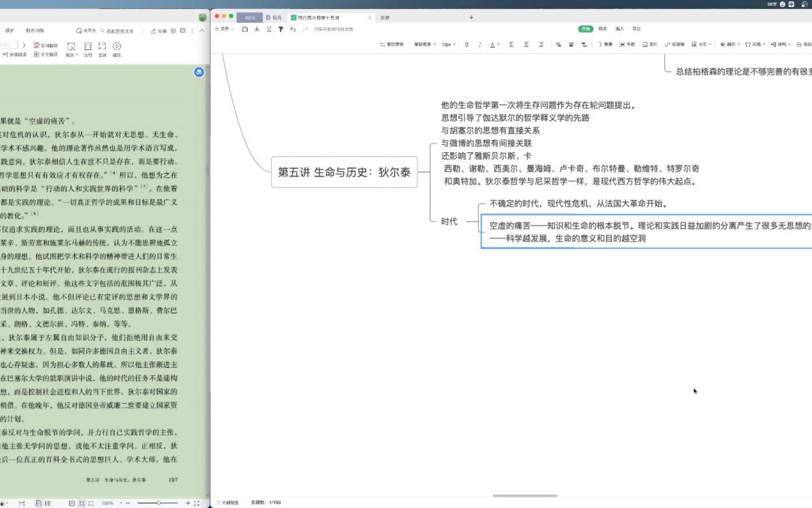Viewport: 812px width, 508px height.
Task: Open the font color dropdown arrow
Action: pyautogui.click(x=498, y=44)
